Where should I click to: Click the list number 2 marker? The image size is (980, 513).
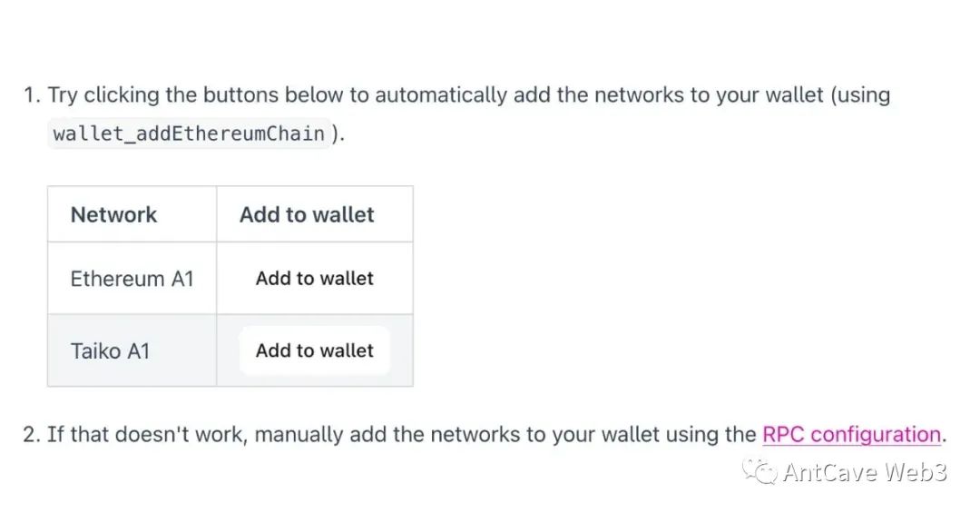32,435
